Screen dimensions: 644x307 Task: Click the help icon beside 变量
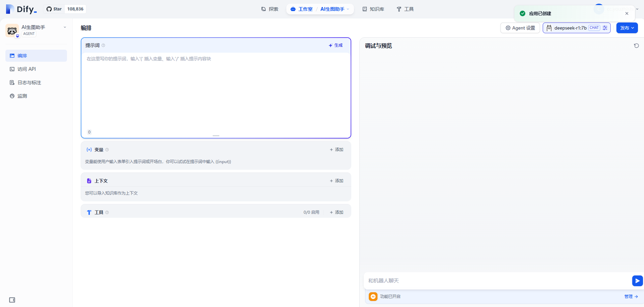point(107,150)
